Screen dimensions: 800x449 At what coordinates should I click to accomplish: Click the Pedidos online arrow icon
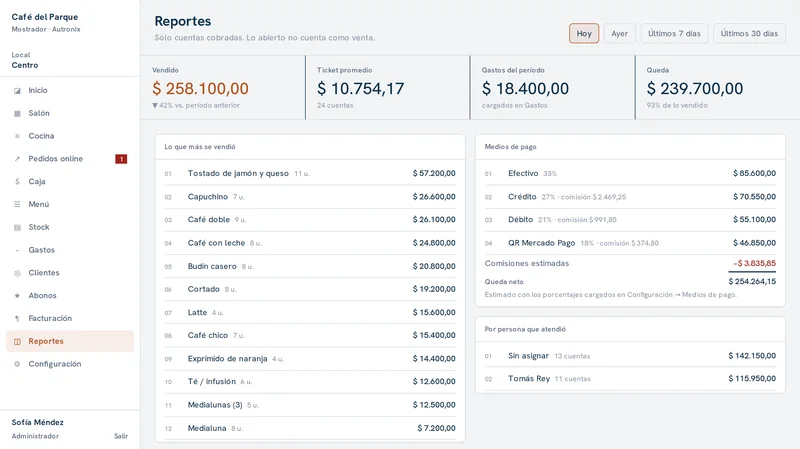click(x=17, y=159)
